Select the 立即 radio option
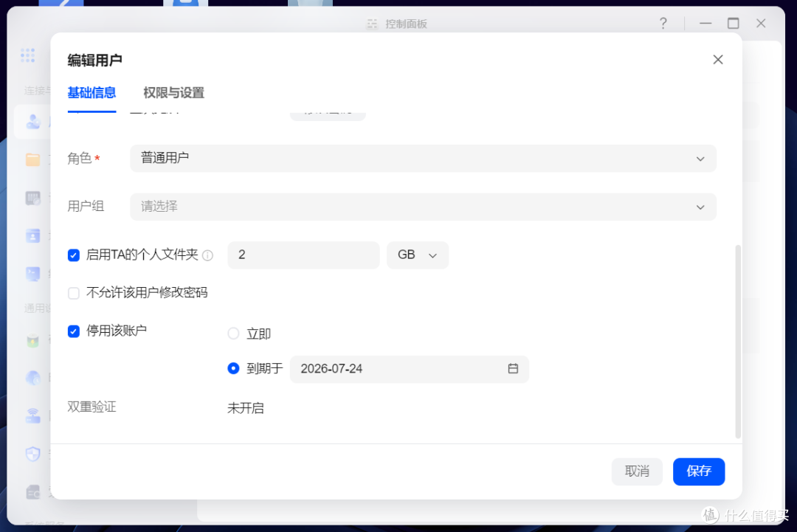The height and width of the screenshot is (532, 797). tap(233, 334)
